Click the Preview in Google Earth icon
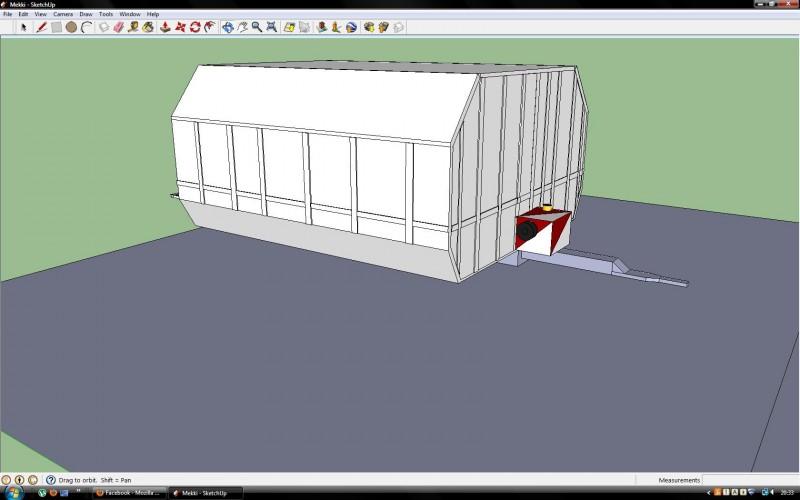The width and height of the screenshot is (800, 500). coord(351,27)
